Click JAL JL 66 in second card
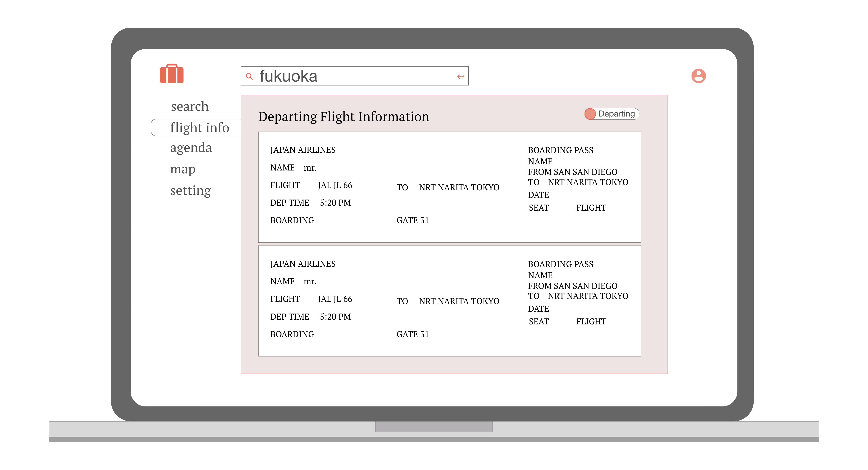 [335, 299]
